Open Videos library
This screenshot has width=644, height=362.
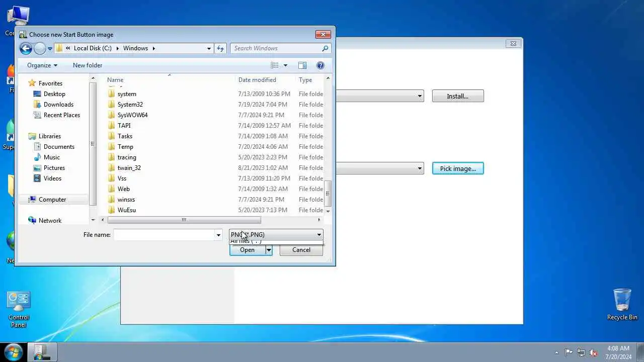[52, 178]
